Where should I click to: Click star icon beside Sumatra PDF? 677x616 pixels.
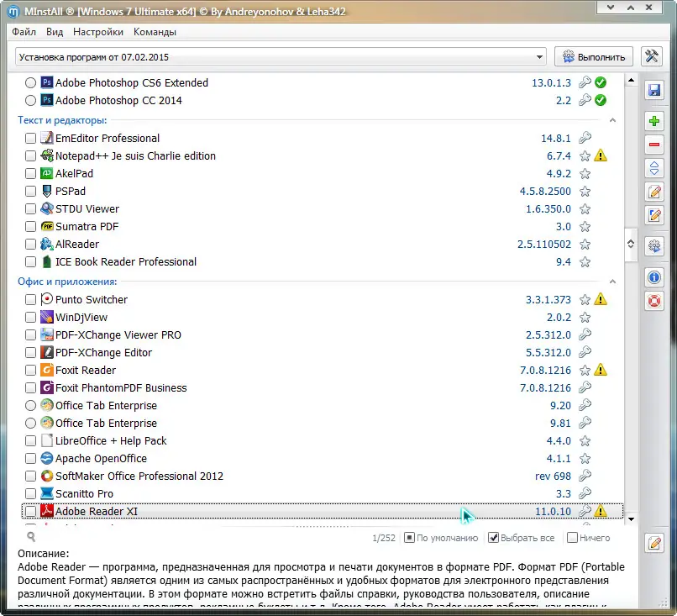coord(585,226)
